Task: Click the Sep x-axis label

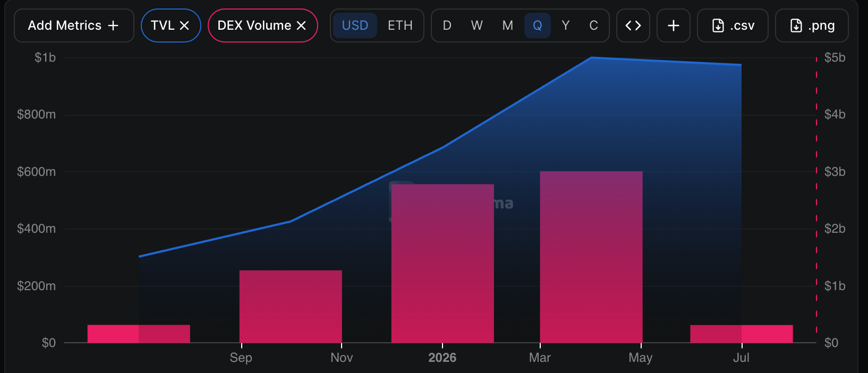Action: (x=241, y=358)
